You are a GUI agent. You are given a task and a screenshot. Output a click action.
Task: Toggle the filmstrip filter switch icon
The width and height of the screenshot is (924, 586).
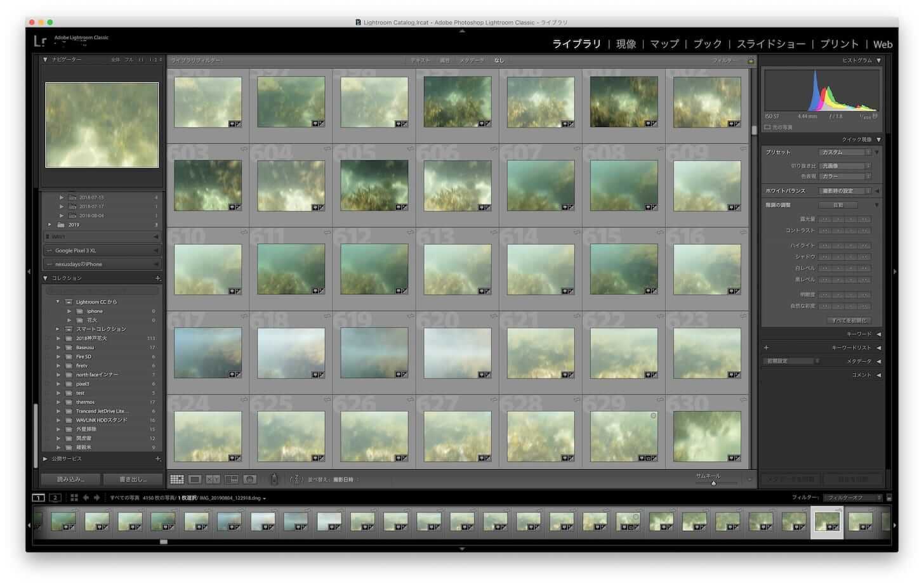pos(889,498)
